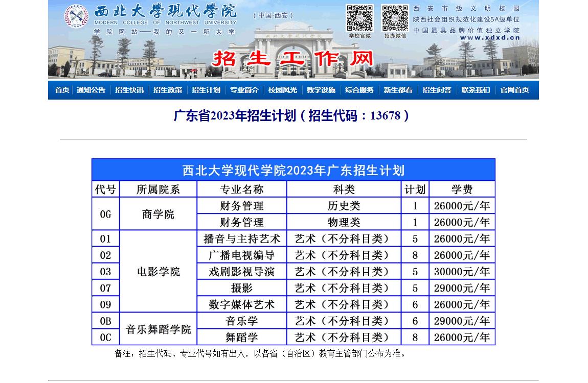Screen dimensions: 588x383
Task: Select the 商学院 department cell
Action: 159,214
